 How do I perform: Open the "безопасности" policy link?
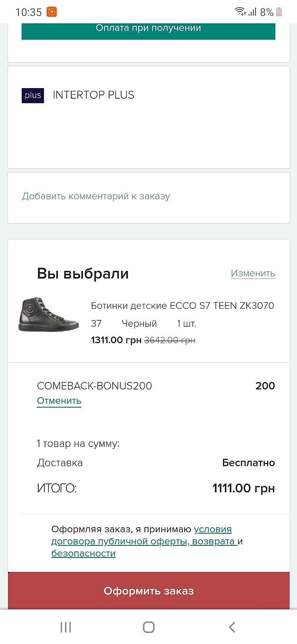click(x=83, y=553)
